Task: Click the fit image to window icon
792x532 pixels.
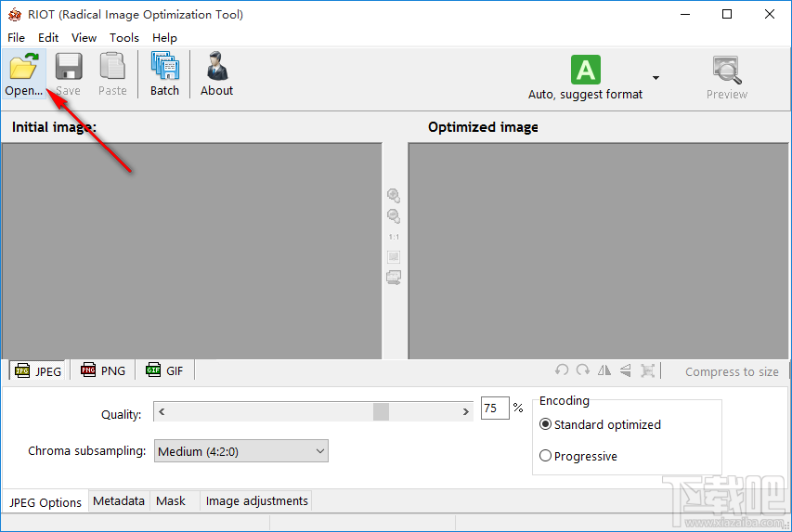Action: pyautogui.click(x=394, y=256)
